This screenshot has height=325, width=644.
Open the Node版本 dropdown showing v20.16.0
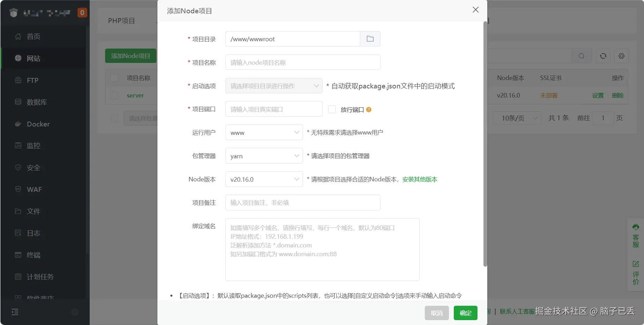(x=264, y=179)
